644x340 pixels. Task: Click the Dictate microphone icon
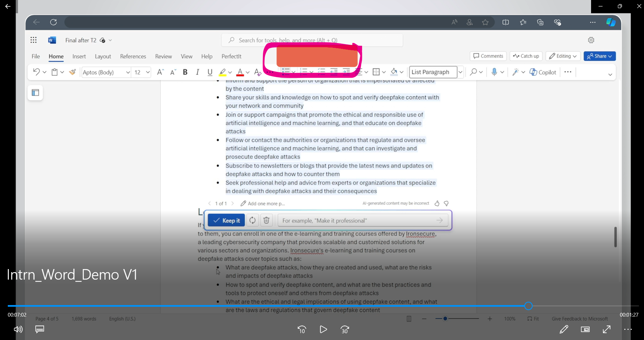click(494, 72)
